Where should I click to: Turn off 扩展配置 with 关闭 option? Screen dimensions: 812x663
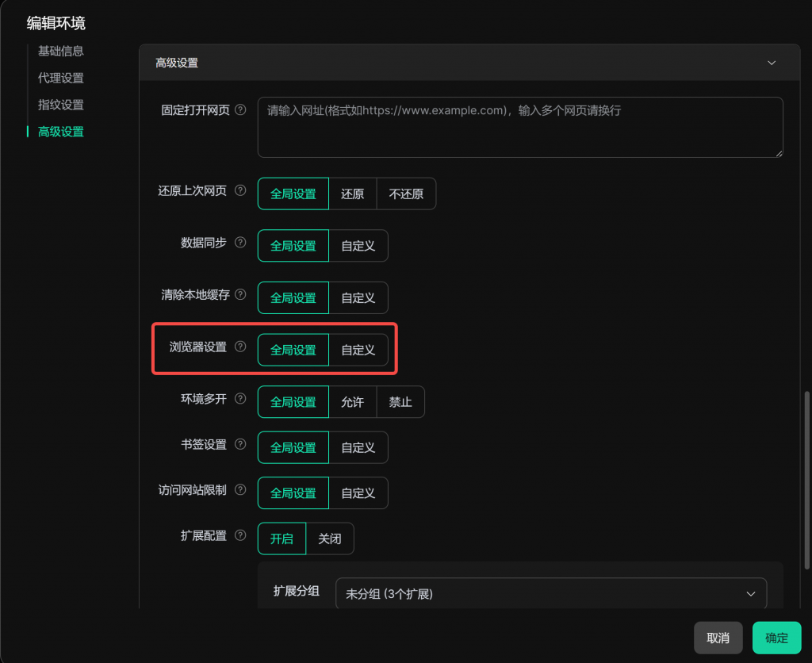pyautogui.click(x=330, y=538)
